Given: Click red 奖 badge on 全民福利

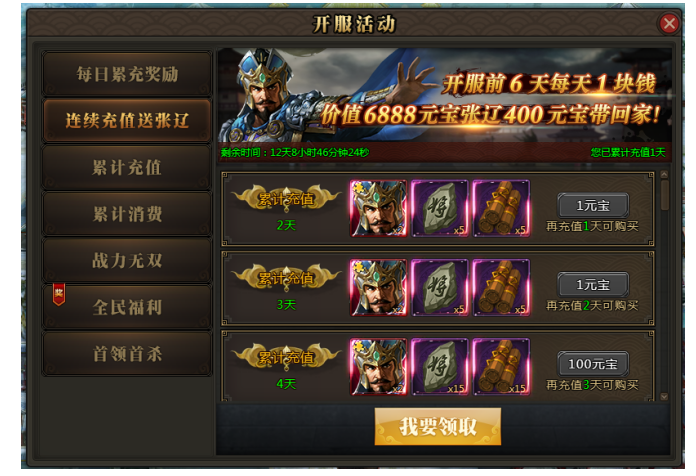Looking at the screenshot, I should click(x=59, y=294).
